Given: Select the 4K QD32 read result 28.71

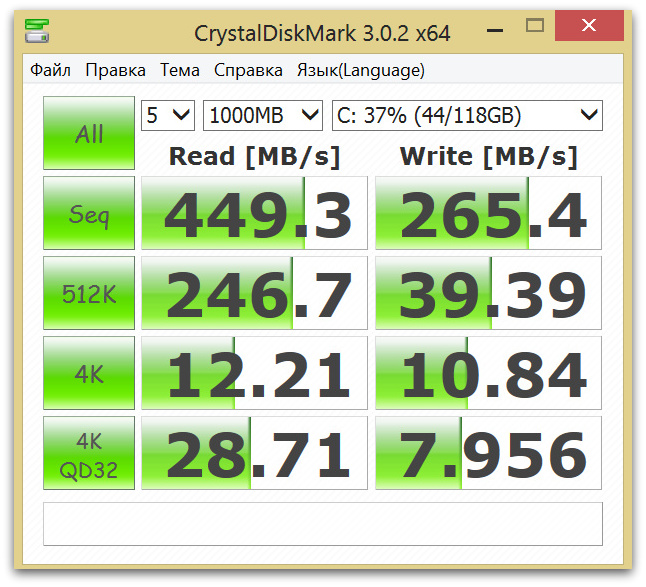Looking at the screenshot, I should click(x=254, y=453).
